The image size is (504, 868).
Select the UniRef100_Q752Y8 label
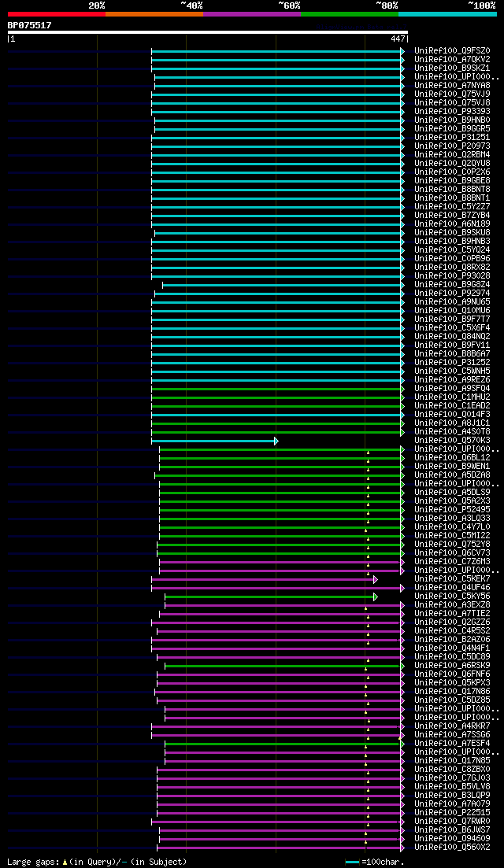pos(452,544)
